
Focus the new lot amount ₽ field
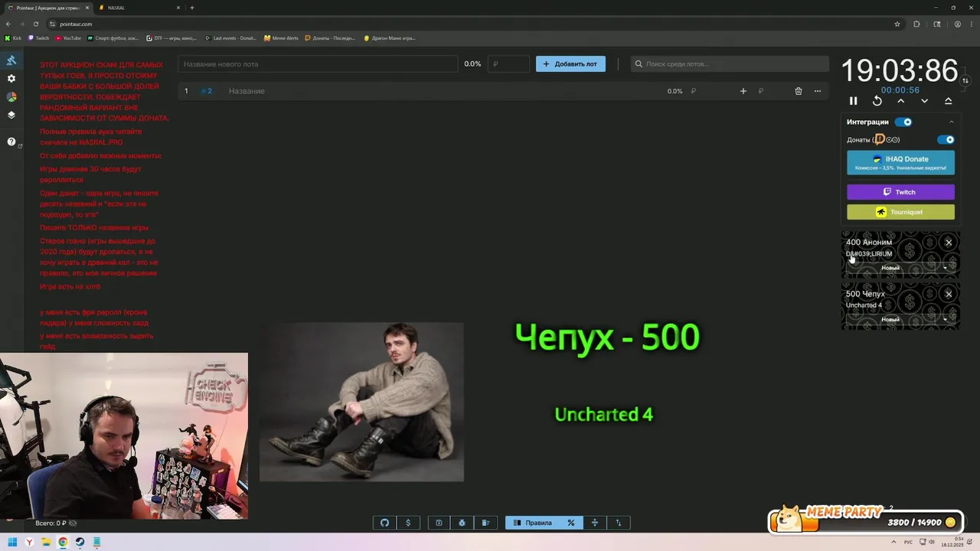pos(508,64)
